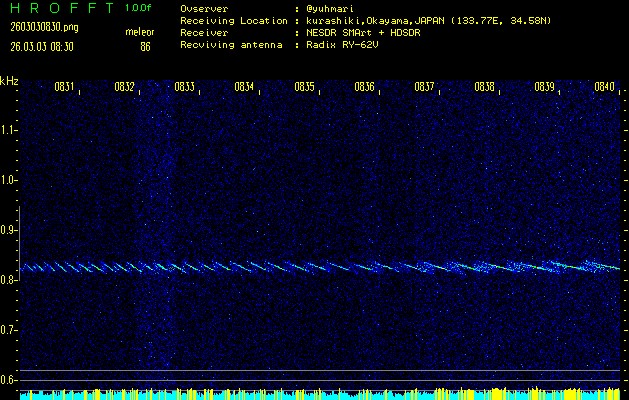Select the meteor count value 86
The height and width of the screenshot is (400, 629).
pos(145,46)
